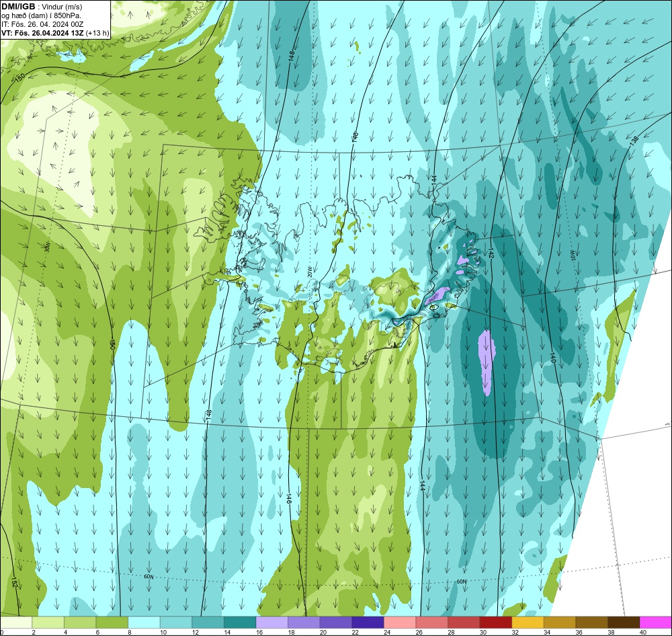Image resolution: width=672 pixels, height=636 pixels.
Task: Click the "142" contour label
Action: click(x=491, y=254)
